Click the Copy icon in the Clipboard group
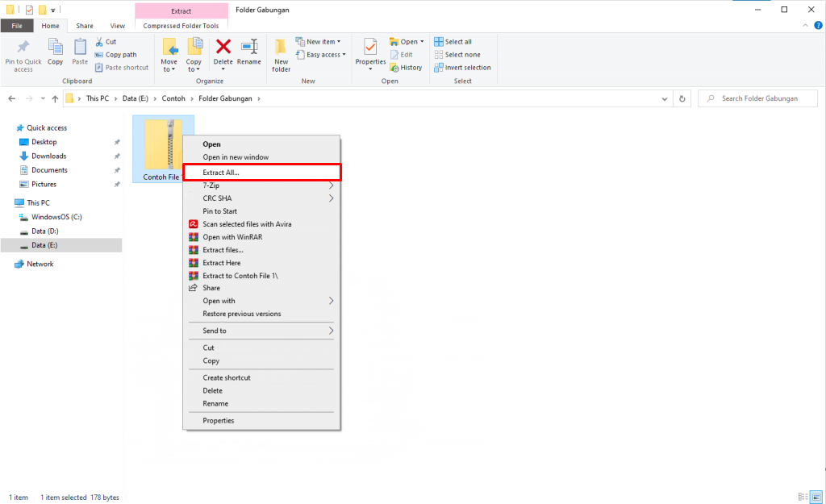The image size is (826, 504). [55, 52]
